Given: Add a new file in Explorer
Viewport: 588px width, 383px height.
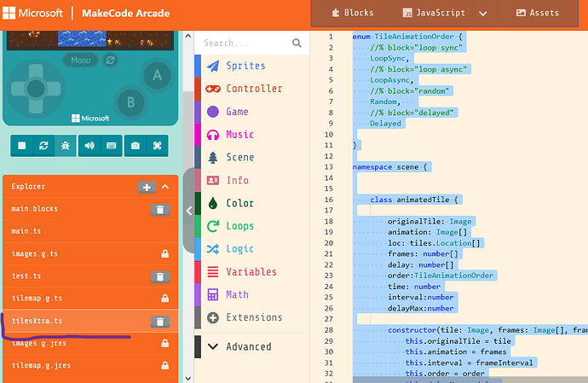Looking at the screenshot, I should tap(147, 187).
